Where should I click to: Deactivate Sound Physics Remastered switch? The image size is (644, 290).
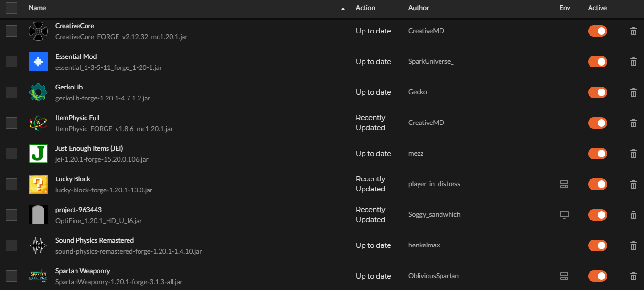tap(598, 245)
